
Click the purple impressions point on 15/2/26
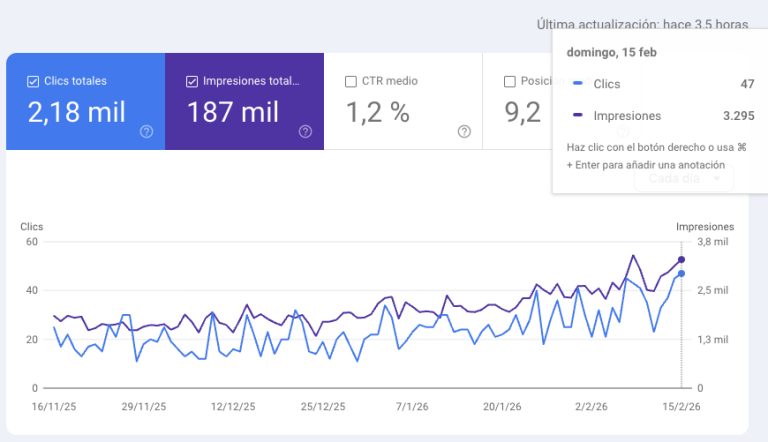tap(681, 260)
